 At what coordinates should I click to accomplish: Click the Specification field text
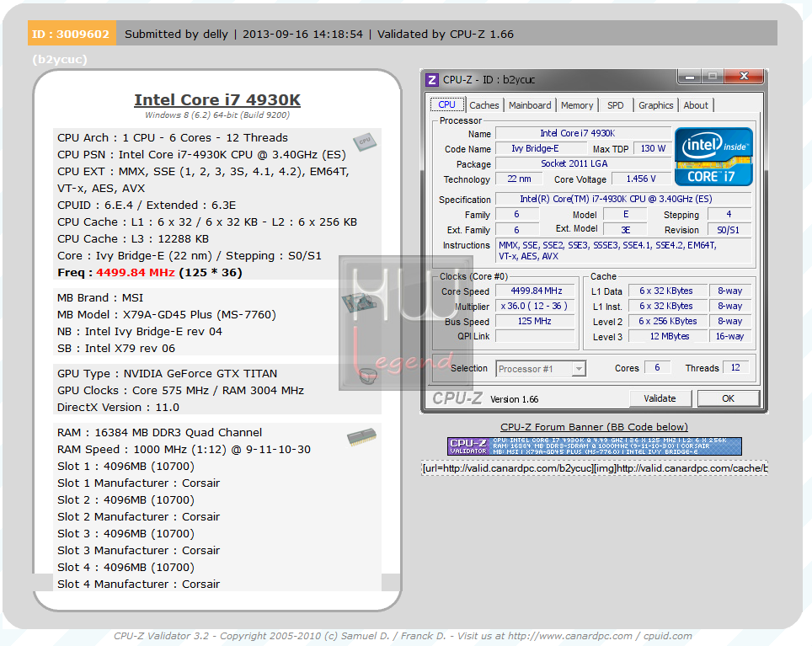[x=623, y=199]
